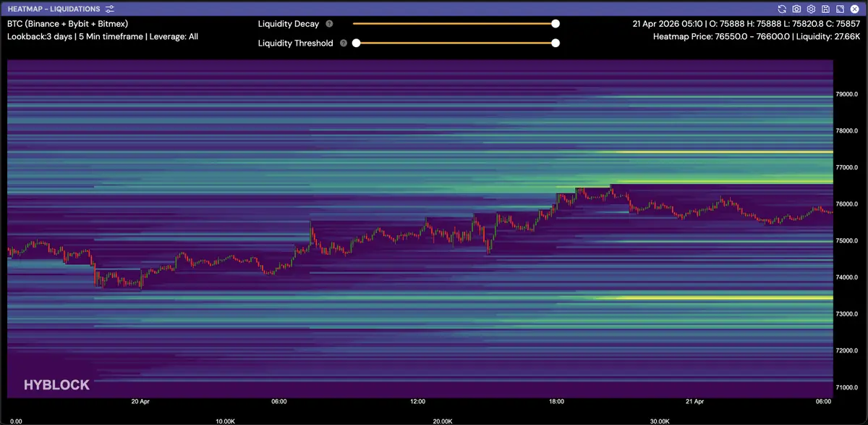This screenshot has width=868, height=425.
Task: Show help for Liquidity Threshold
Action: click(344, 43)
